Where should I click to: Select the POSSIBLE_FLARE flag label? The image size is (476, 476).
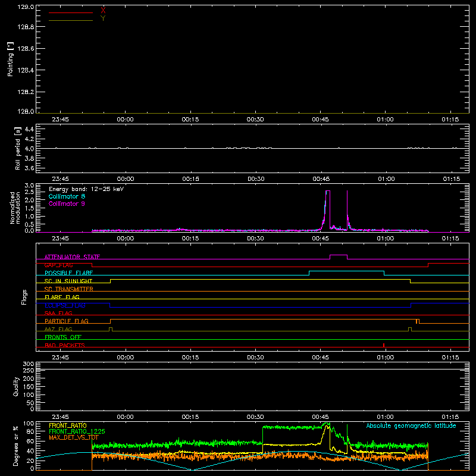tap(68, 273)
